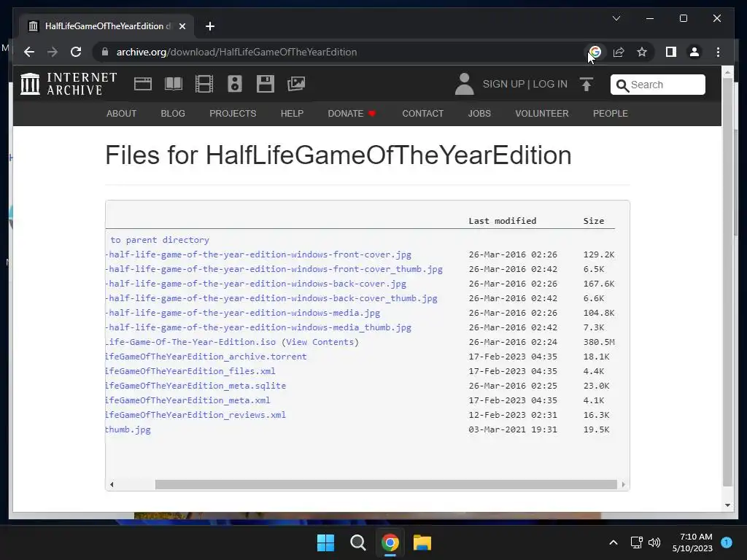The height and width of the screenshot is (560, 747).
Task: Go to parent directory link
Action: point(160,240)
